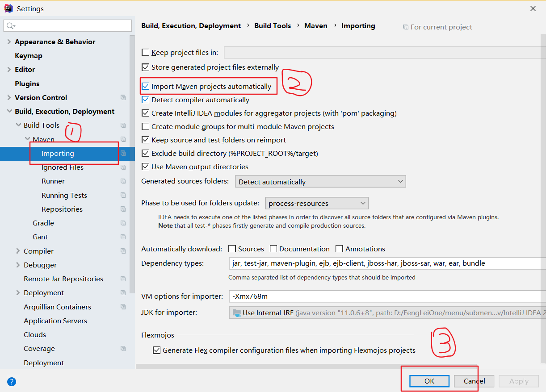The image size is (546, 392).
Task: Click the per-project icon beside Running Tests
Action: [x=123, y=195]
